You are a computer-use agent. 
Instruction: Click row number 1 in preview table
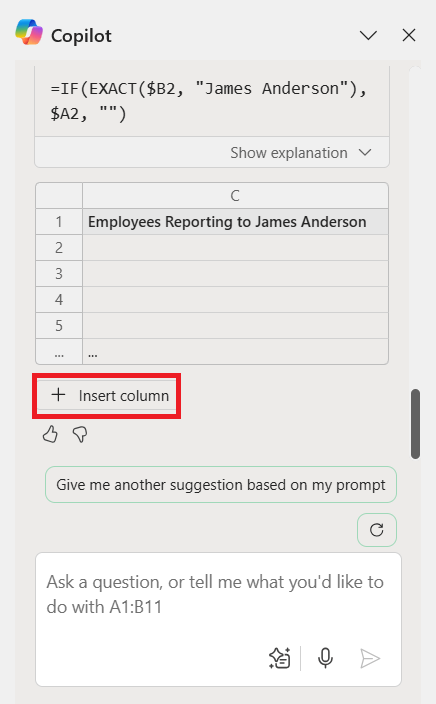(59, 222)
